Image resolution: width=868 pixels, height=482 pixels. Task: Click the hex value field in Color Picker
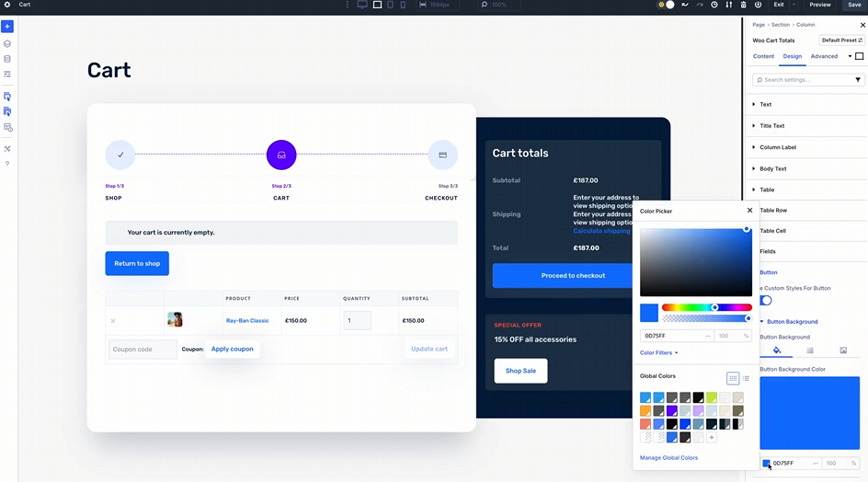pos(677,336)
